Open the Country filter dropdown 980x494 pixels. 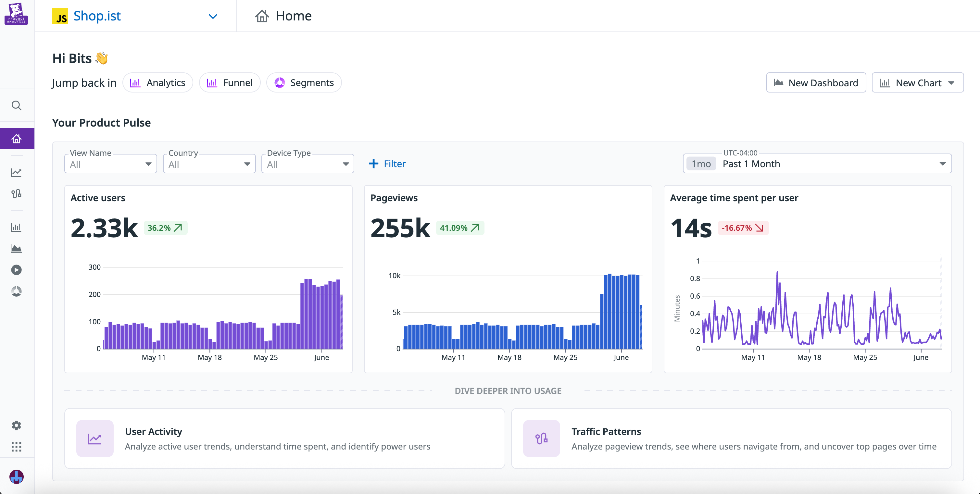click(x=208, y=164)
